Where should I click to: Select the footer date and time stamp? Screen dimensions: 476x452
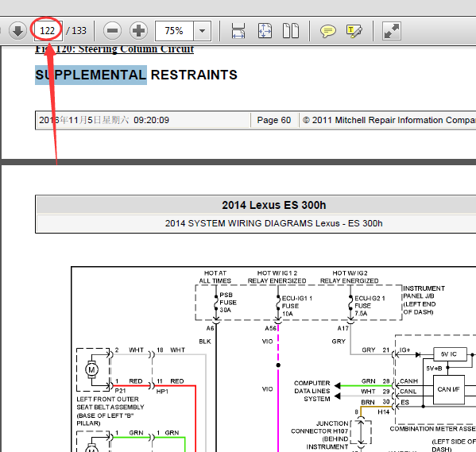click(x=104, y=120)
